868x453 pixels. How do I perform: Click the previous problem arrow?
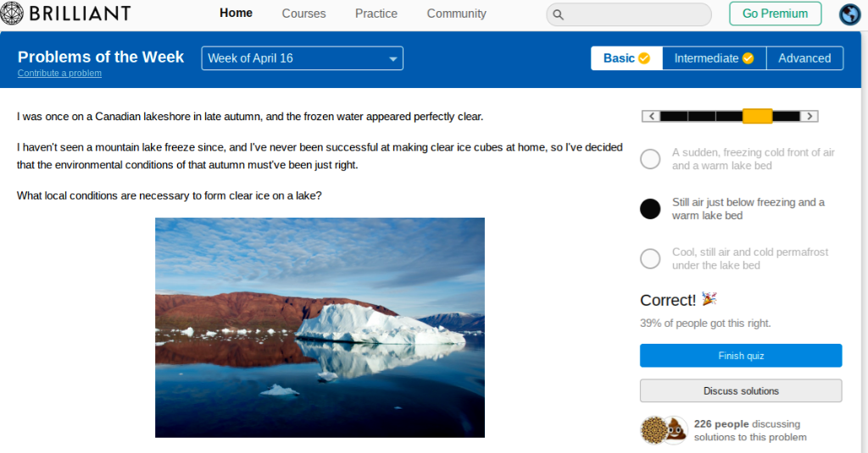651,116
